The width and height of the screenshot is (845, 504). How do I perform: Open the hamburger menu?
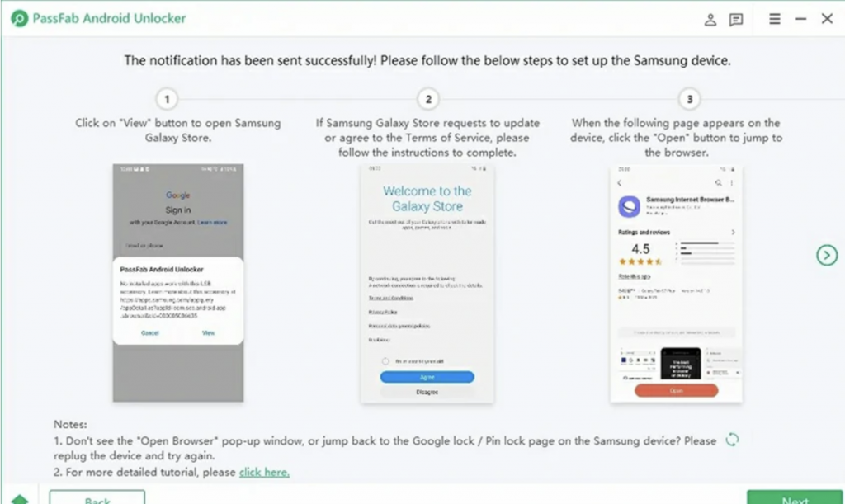775,19
